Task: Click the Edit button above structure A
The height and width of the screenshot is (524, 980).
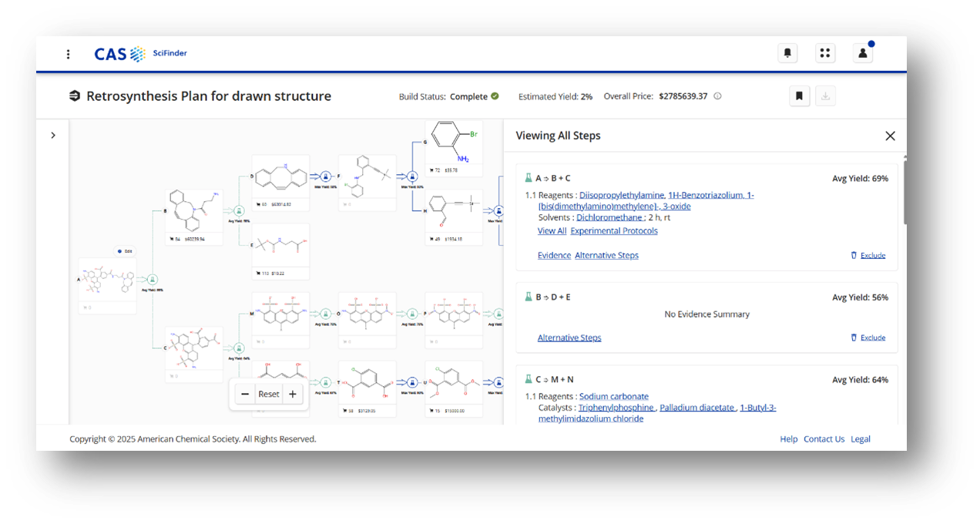Action: click(123, 251)
